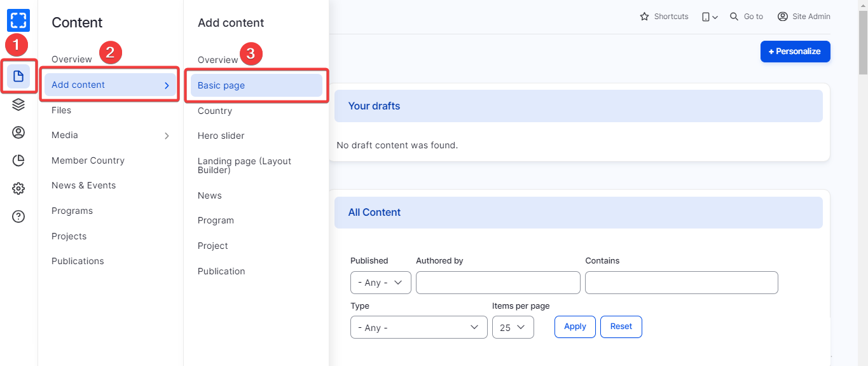Reset the content filters
Screen dimensions: 868x366
tap(621, 327)
